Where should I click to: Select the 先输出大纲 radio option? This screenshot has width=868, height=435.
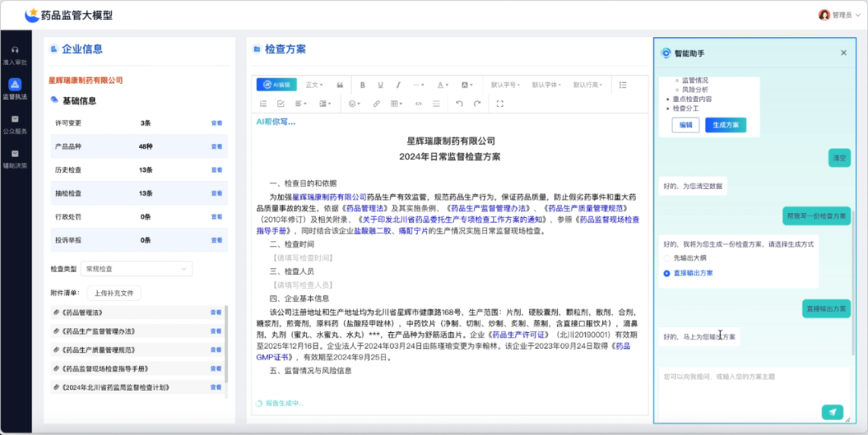667,258
